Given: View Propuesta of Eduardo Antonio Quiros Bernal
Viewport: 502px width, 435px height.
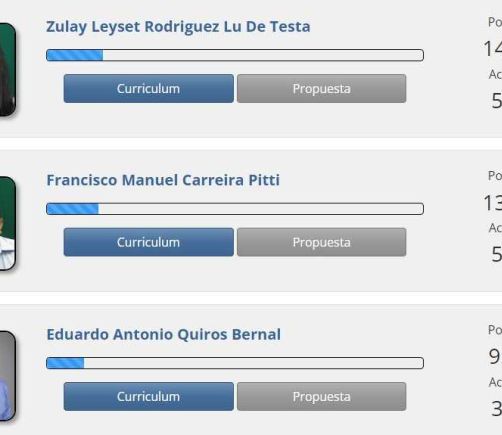Looking at the screenshot, I should 322,396.
